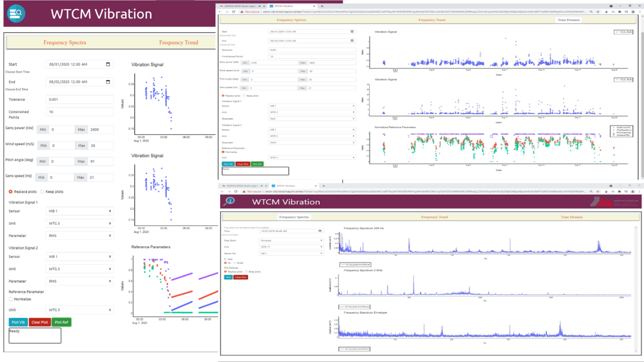Select Keep plots radio in left panel
Viewport: 644px width, 362px height.
[42, 192]
